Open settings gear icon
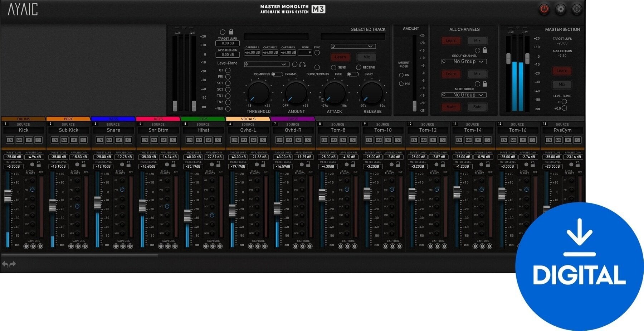This screenshot has width=644, height=331. 561,9
